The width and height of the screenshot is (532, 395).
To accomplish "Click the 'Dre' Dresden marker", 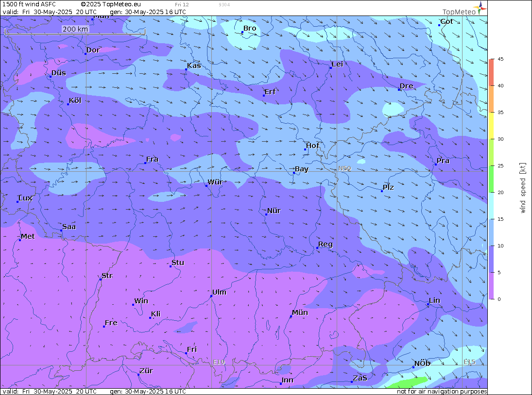I will [x=399, y=89].
